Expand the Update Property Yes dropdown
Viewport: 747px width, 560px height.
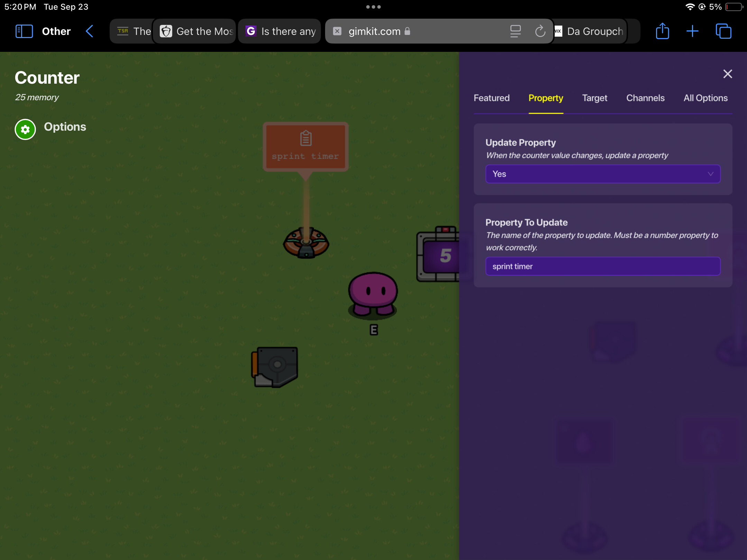[x=602, y=174]
